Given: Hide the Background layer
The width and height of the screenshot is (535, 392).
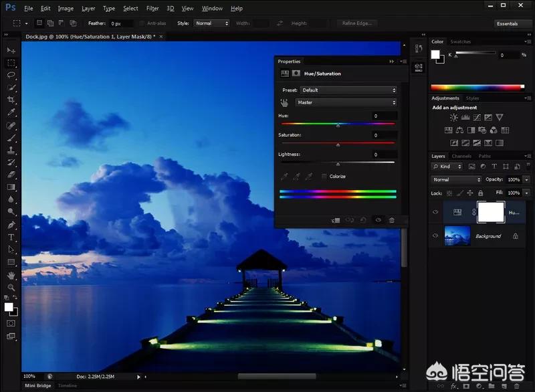Looking at the screenshot, I should (435, 236).
